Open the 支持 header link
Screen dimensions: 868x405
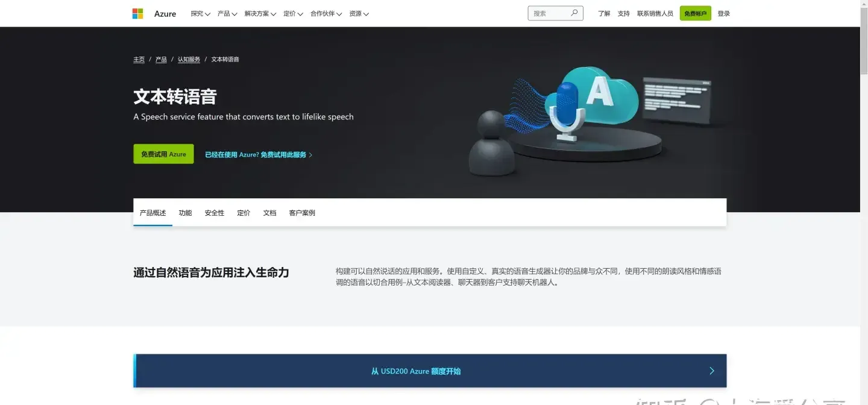click(x=623, y=14)
